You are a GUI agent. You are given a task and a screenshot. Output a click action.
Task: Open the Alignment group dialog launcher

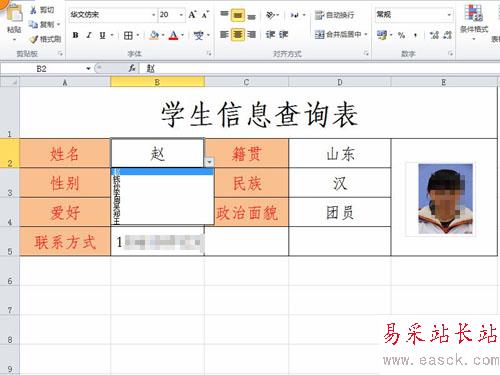tap(366, 53)
